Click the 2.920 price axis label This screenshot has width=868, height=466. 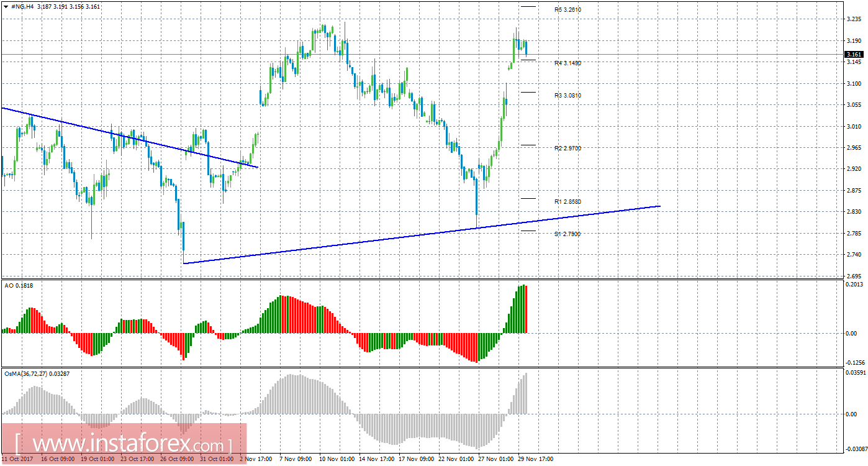coord(854,169)
